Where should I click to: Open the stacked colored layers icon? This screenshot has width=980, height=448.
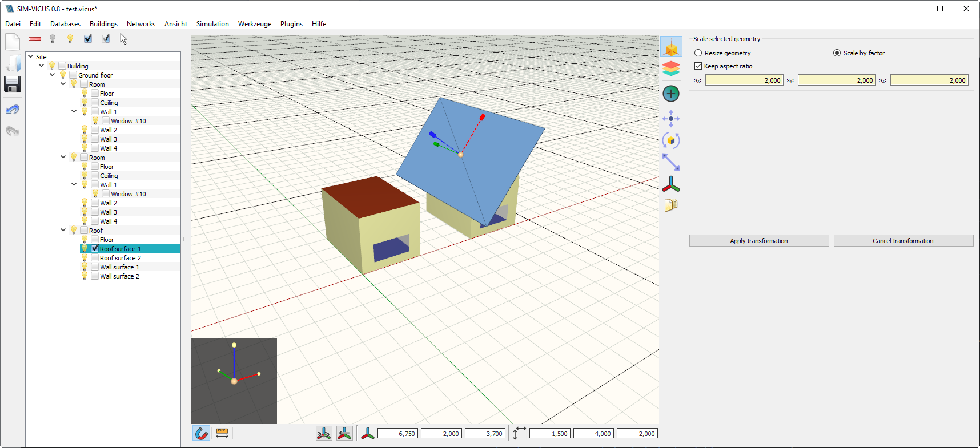671,69
